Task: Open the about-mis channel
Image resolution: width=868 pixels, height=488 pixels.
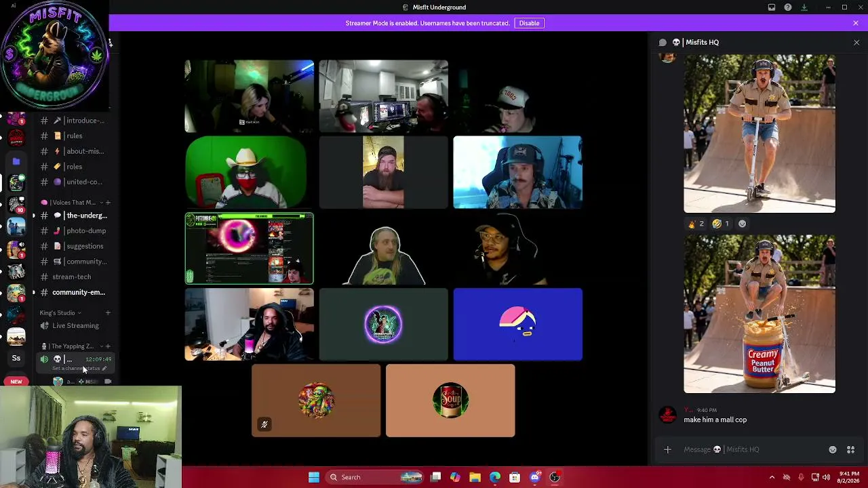Action: click(x=76, y=151)
